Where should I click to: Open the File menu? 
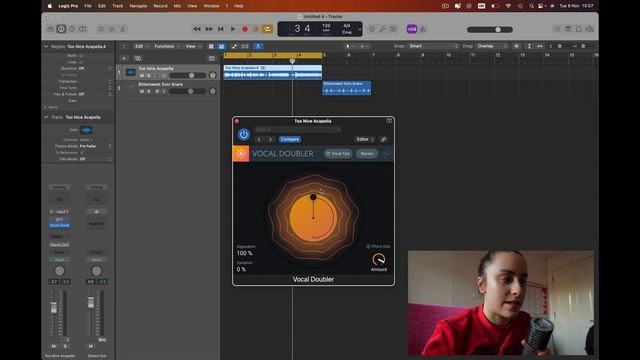click(88, 6)
